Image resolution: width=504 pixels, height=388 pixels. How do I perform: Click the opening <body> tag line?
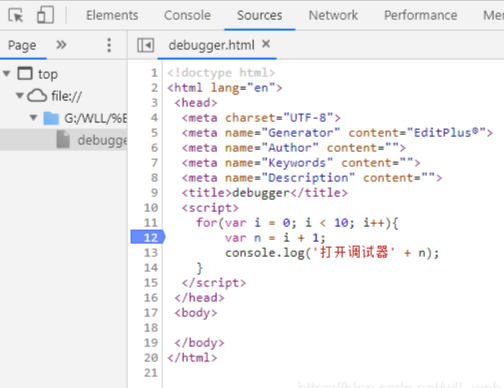click(196, 313)
